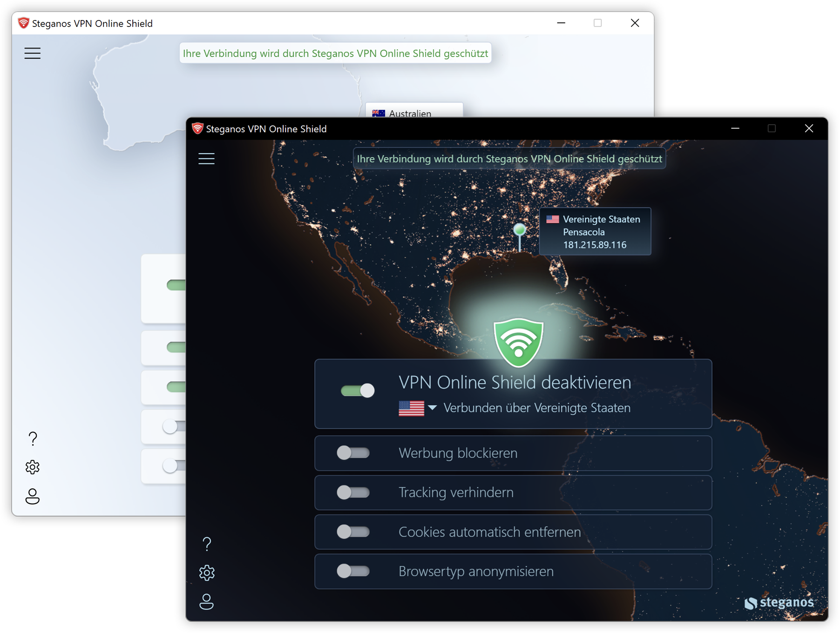Toggle VPN Online Shield deaktivieren switch

(x=358, y=391)
